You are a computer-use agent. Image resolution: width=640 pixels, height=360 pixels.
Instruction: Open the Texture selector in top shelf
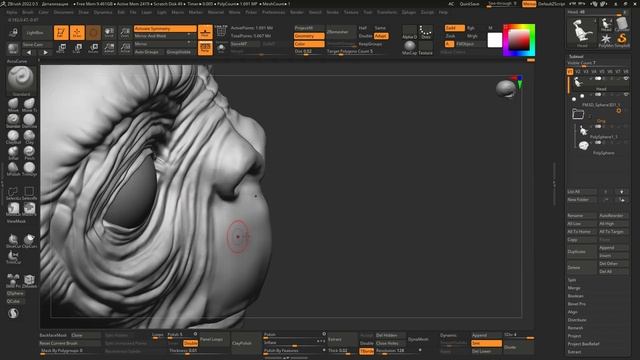(426, 48)
